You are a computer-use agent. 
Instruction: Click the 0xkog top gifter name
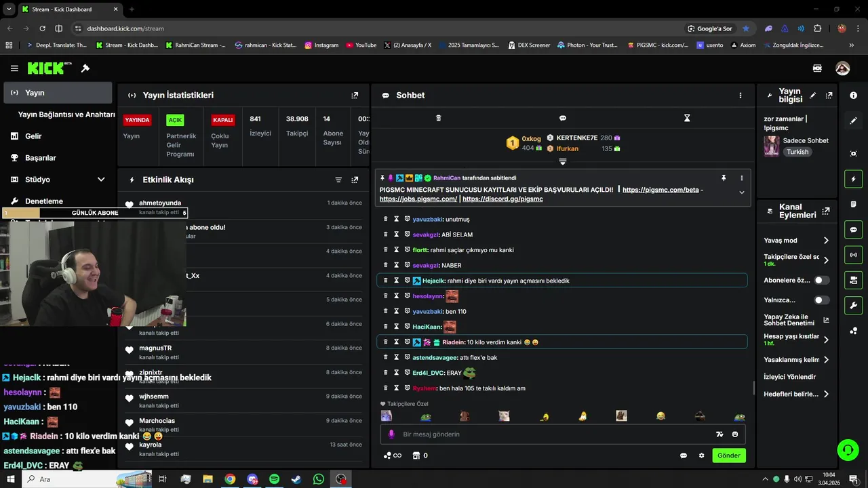532,138
